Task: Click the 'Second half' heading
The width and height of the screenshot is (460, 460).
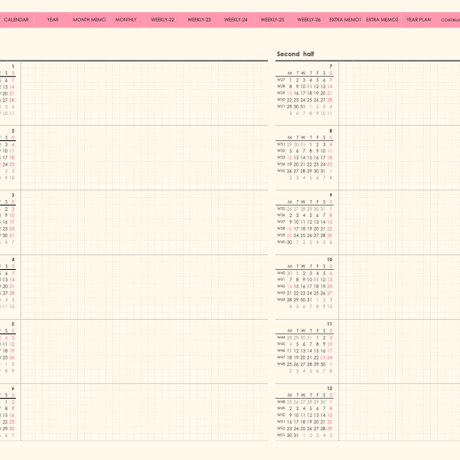Action: tap(295, 54)
